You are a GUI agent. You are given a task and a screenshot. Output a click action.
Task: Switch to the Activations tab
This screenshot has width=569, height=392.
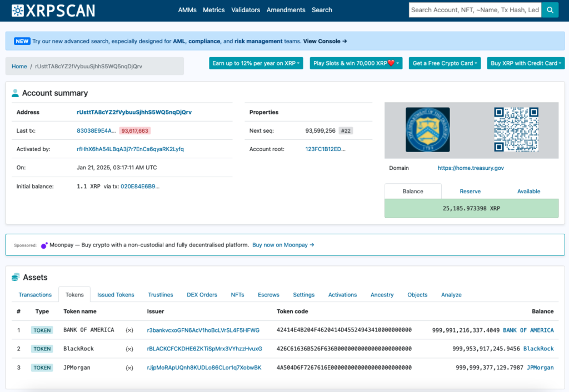[x=342, y=295]
